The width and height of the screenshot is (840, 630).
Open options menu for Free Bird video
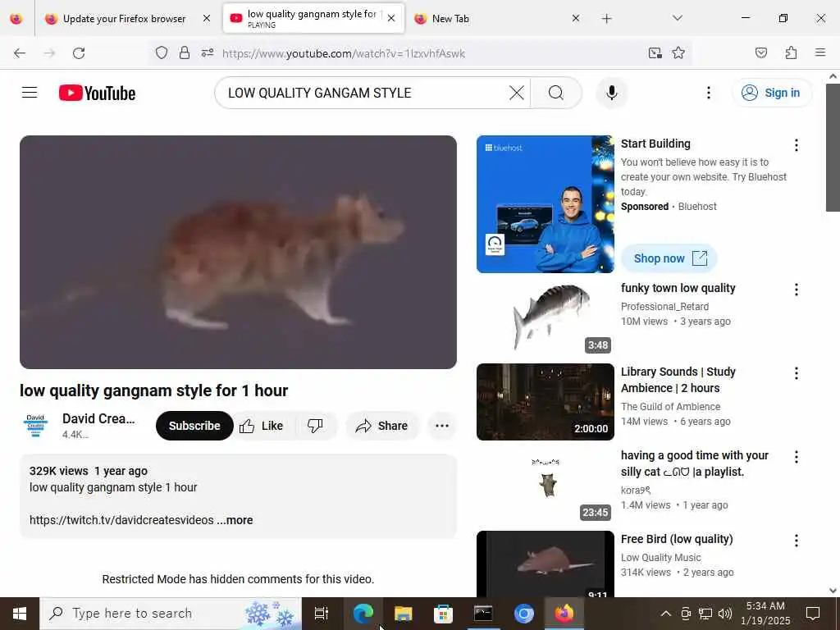pos(796,541)
